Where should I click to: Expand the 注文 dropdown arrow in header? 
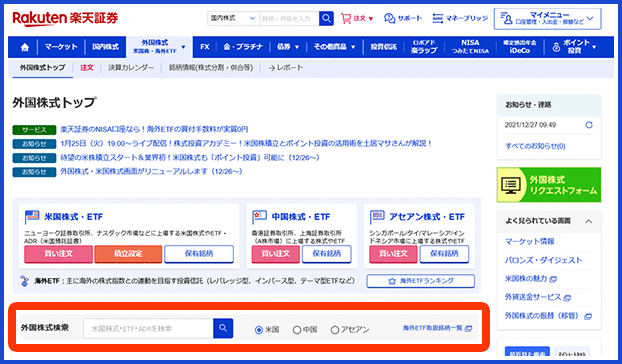tap(371, 19)
